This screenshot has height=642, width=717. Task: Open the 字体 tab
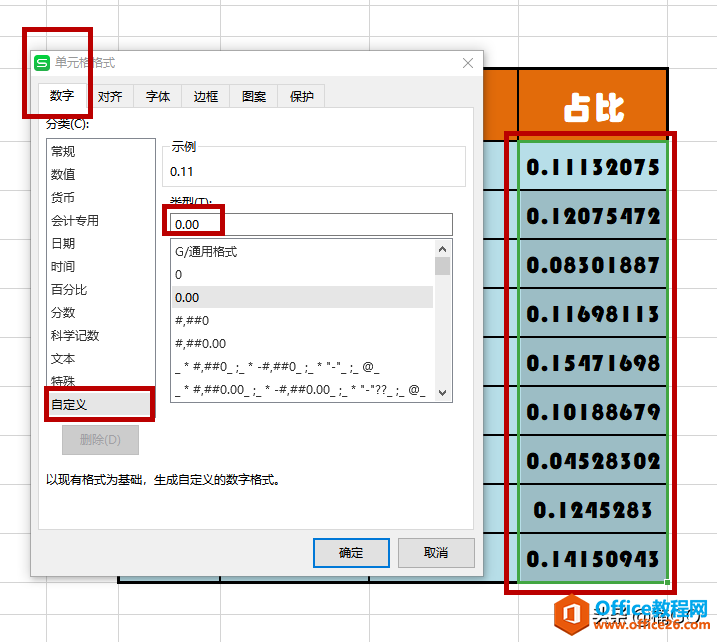158,96
